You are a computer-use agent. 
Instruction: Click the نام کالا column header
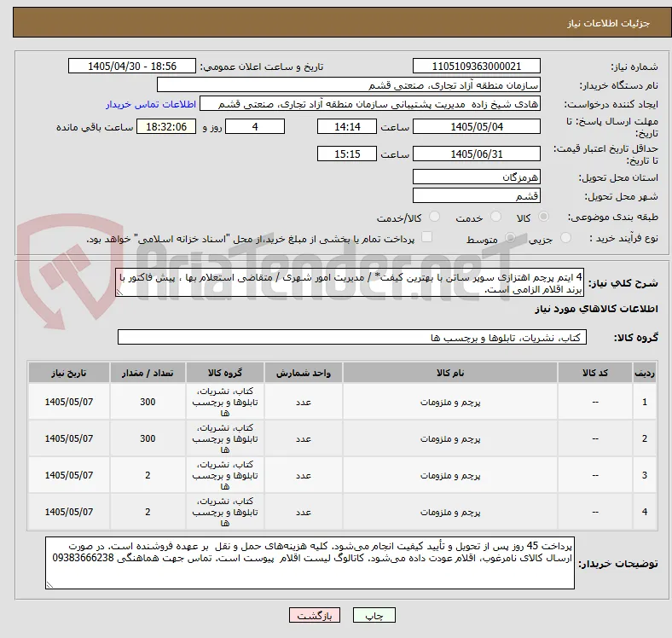click(450, 373)
